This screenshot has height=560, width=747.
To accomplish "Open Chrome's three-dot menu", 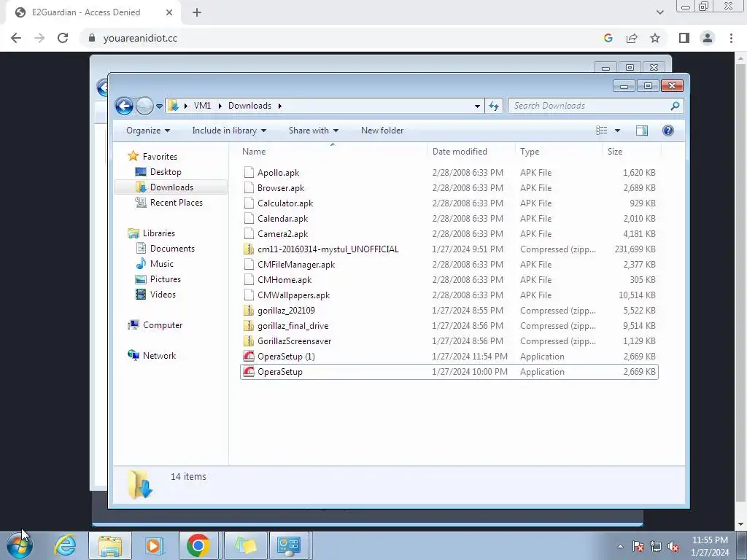I will (731, 38).
